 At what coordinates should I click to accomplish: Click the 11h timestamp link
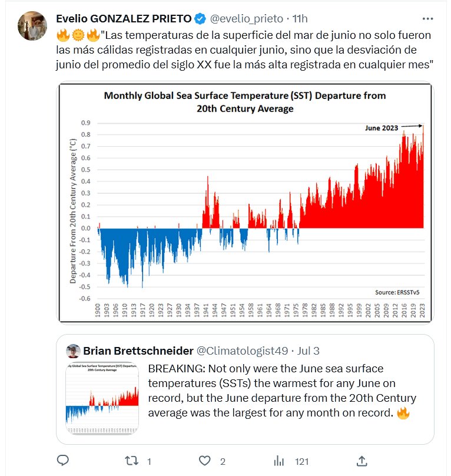pyautogui.click(x=300, y=18)
